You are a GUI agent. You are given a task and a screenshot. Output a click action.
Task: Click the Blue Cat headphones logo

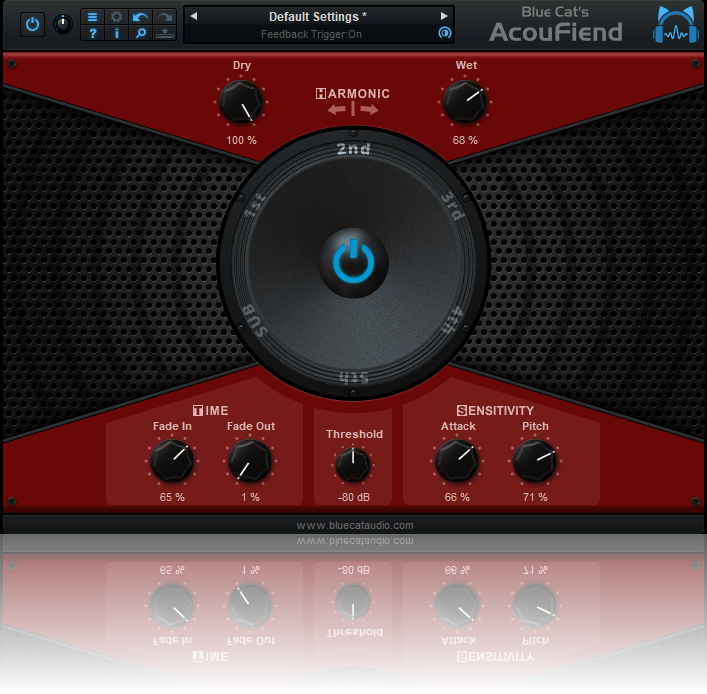675,25
